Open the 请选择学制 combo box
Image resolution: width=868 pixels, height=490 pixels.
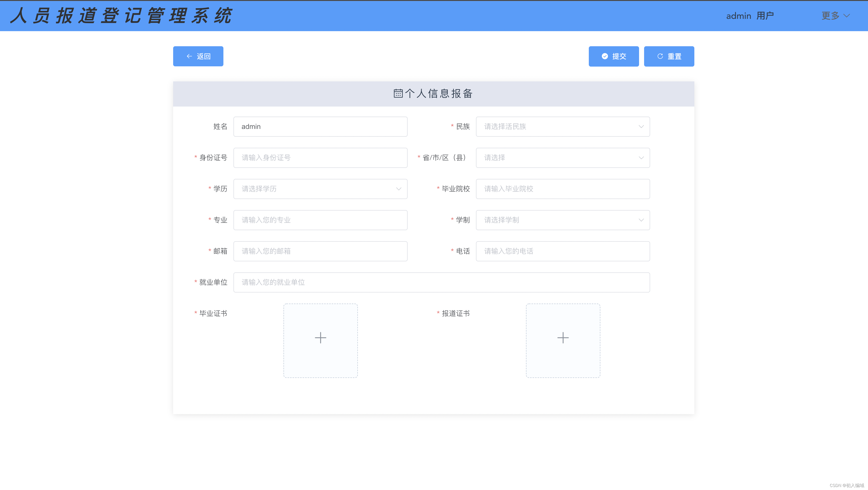562,220
